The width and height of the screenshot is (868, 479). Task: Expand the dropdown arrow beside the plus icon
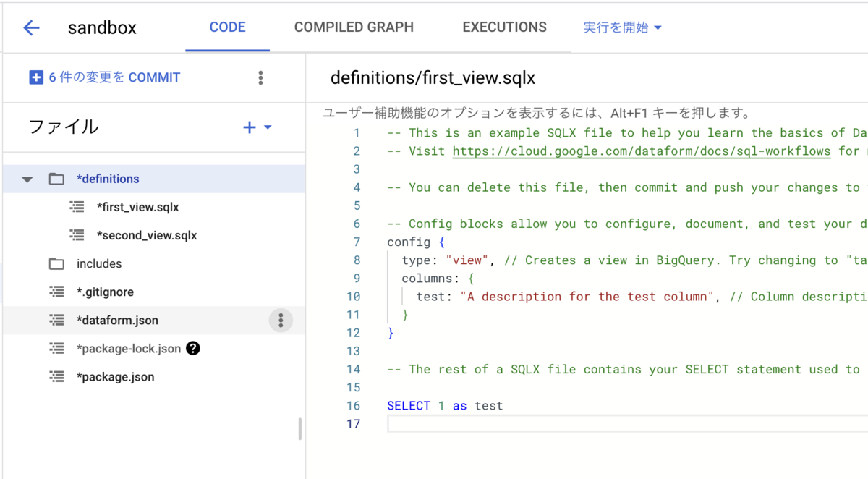268,127
